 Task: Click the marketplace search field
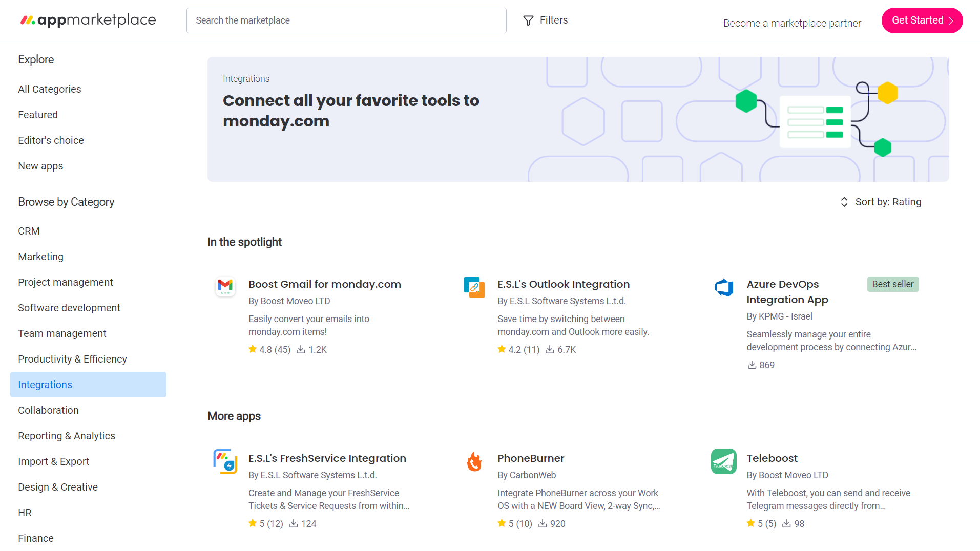[346, 20]
